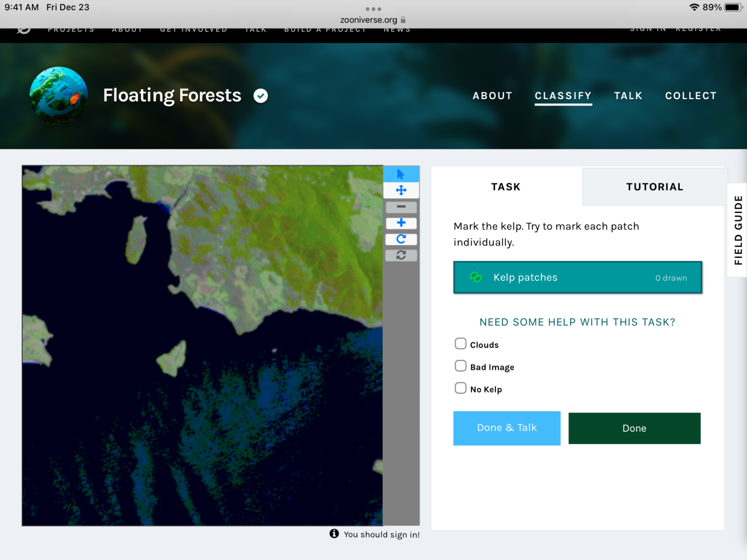Image resolution: width=747 pixels, height=560 pixels.
Task: Tap the battery status indicator
Action: pyautogui.click(x=734, y=8)
